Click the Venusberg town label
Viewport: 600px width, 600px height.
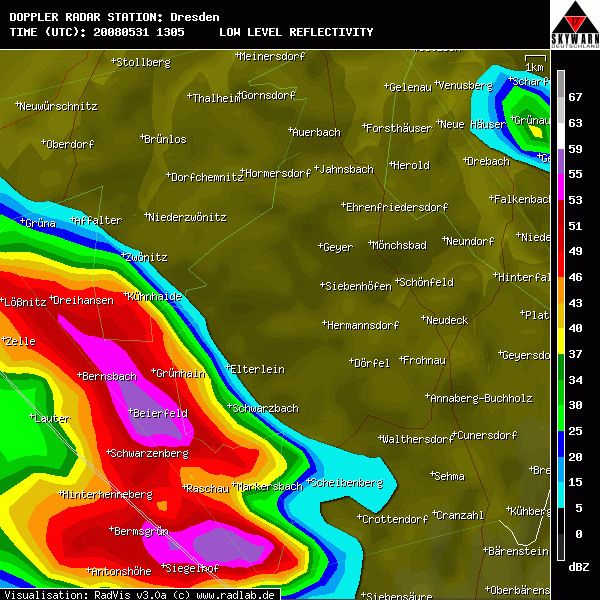464,85
